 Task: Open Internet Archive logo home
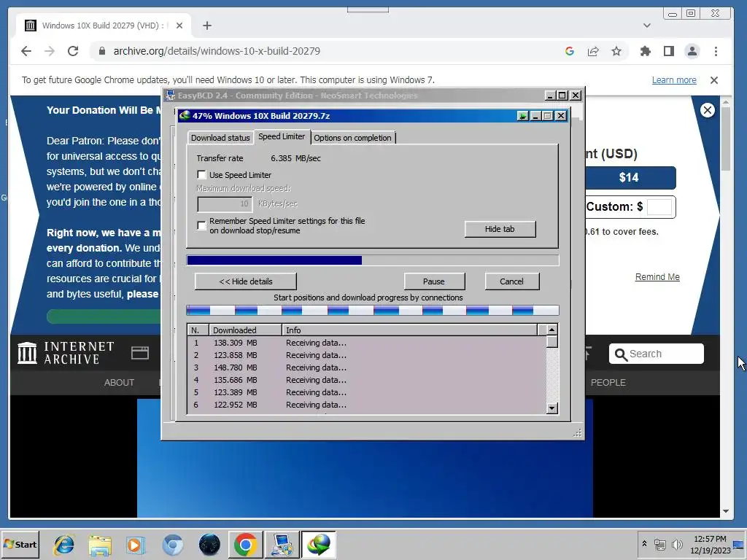(x=66, y=353)
